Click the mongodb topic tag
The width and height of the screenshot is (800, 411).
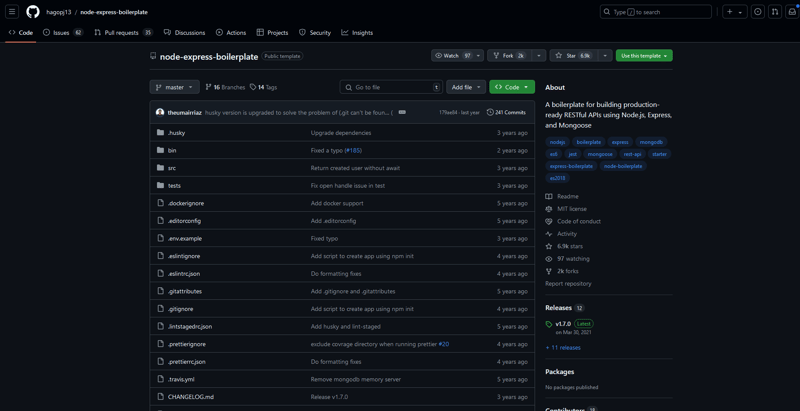pyautogui.click(x=651, y=142)
